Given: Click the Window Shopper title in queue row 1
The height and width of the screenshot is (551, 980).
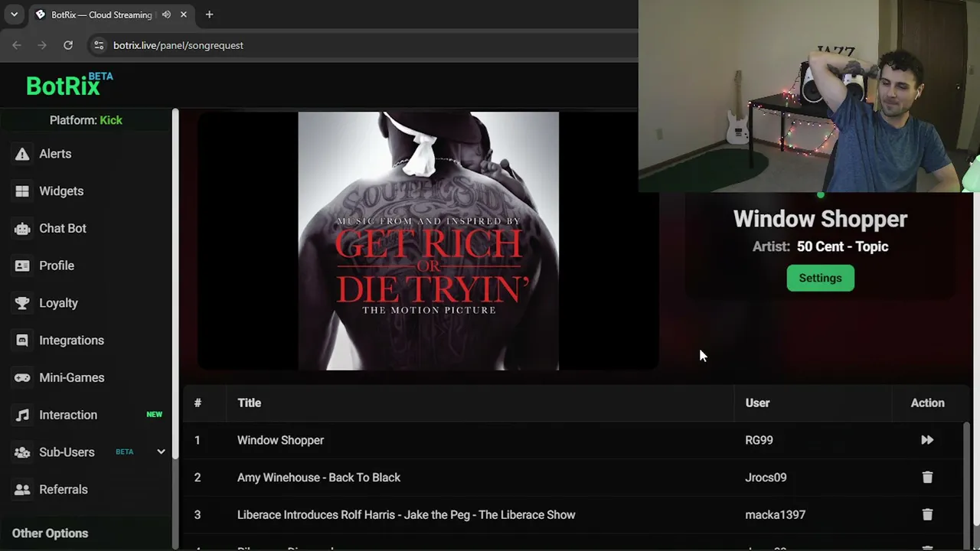Looking at the screenshot, I should tap(280, 440).
